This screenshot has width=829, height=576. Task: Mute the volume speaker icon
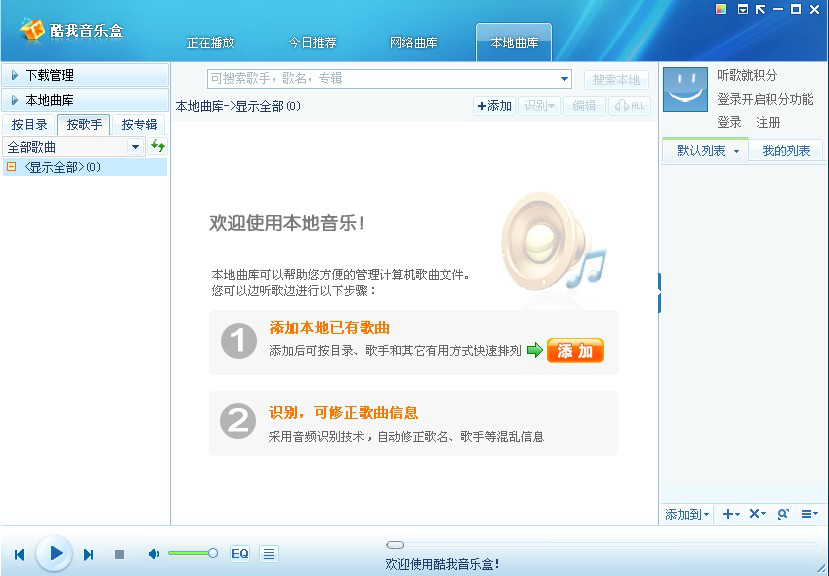[x=153, y=554]
